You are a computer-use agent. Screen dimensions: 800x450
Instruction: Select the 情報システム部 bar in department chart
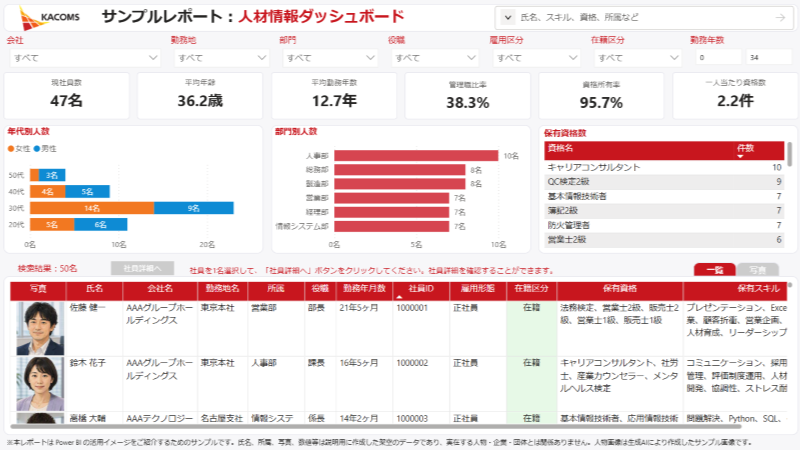[392, 226]
